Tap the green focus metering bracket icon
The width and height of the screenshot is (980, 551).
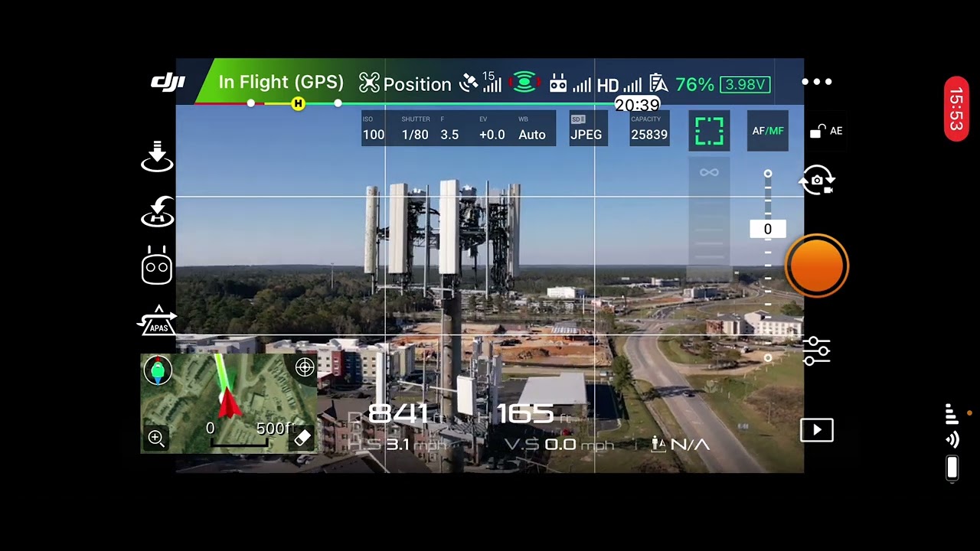(x=709, y=131)
